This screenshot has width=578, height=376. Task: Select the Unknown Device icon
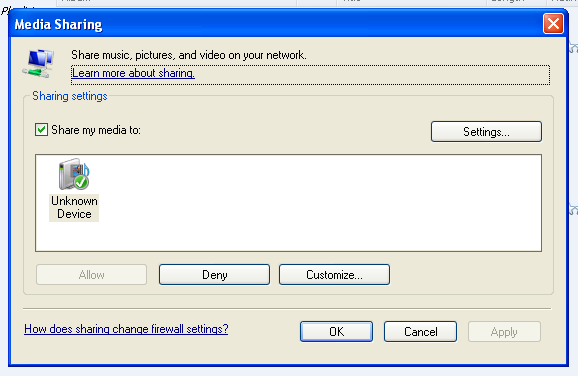coord(74,174)
